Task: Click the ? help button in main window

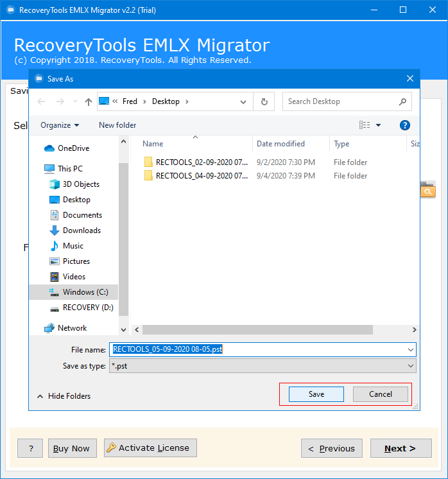Action: 30,448
